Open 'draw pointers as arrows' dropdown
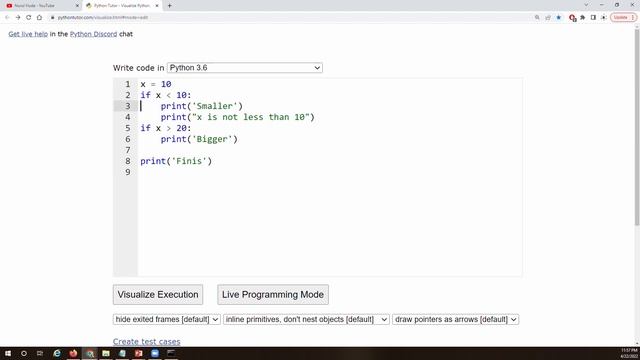This screenshot has width=640, height=360. (x=456, y=319)
